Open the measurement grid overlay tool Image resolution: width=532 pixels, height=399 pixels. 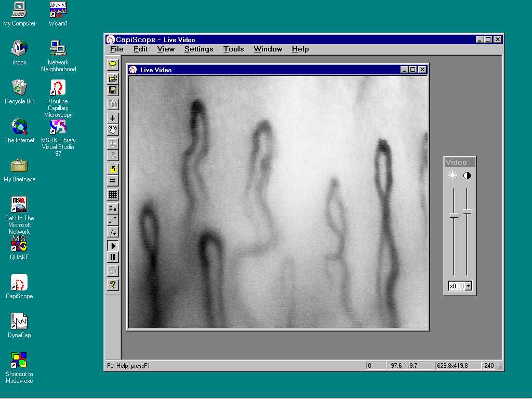[x=113, y=194]
